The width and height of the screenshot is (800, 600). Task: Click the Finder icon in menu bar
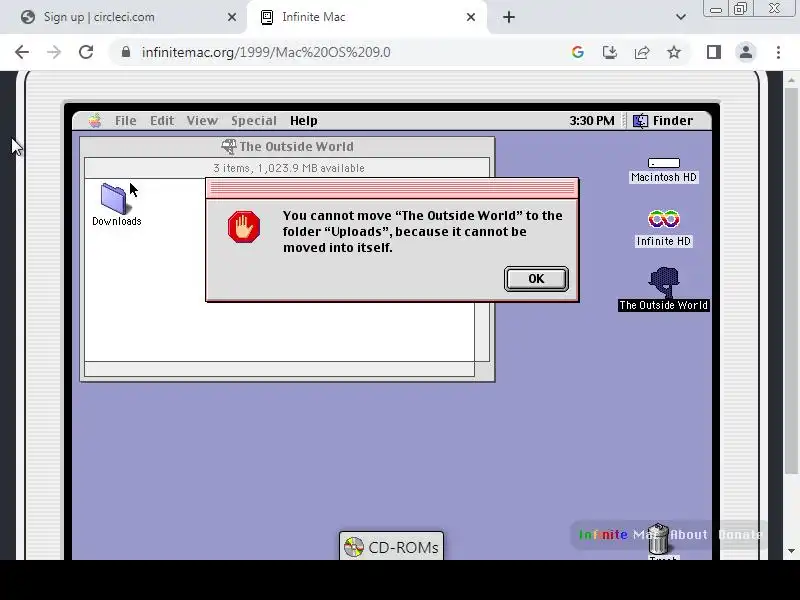click(640, 121)
